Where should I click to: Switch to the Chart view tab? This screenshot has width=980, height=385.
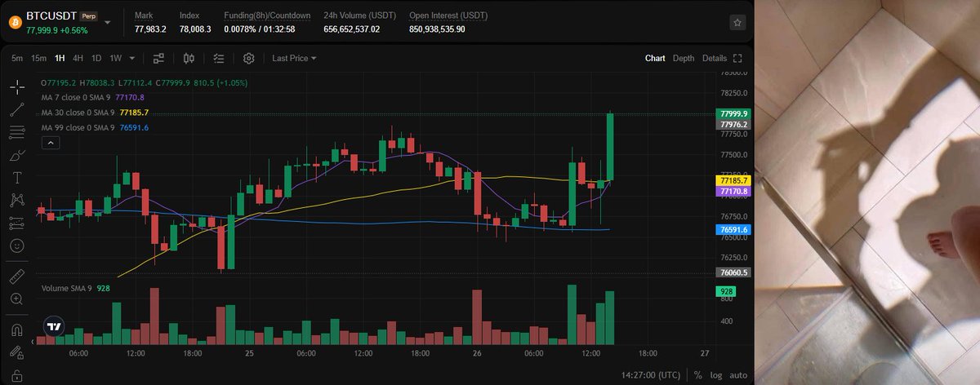(x=655, y=59)
